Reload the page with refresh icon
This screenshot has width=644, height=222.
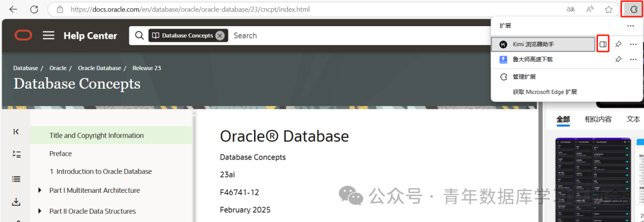pyautogui.click(x=35, y=9)
